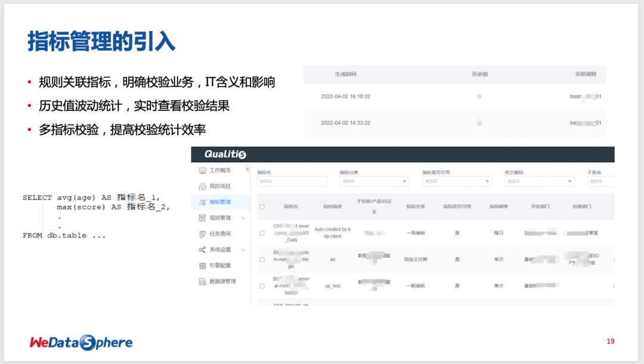Screen dimensions: 644x364
Task: Click the 指标是否可用 column header
Action: pyautogui.click(x=457, y=206)
